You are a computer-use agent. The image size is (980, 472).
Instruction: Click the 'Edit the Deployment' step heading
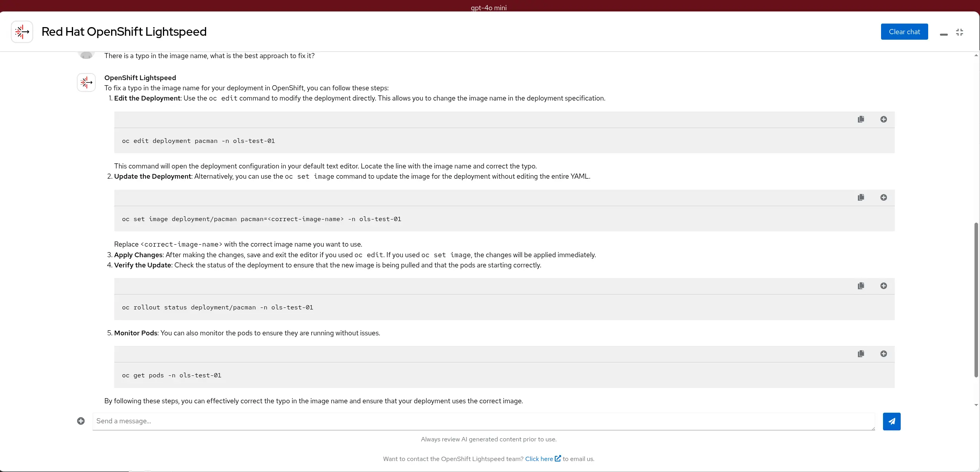pos(147,98)
